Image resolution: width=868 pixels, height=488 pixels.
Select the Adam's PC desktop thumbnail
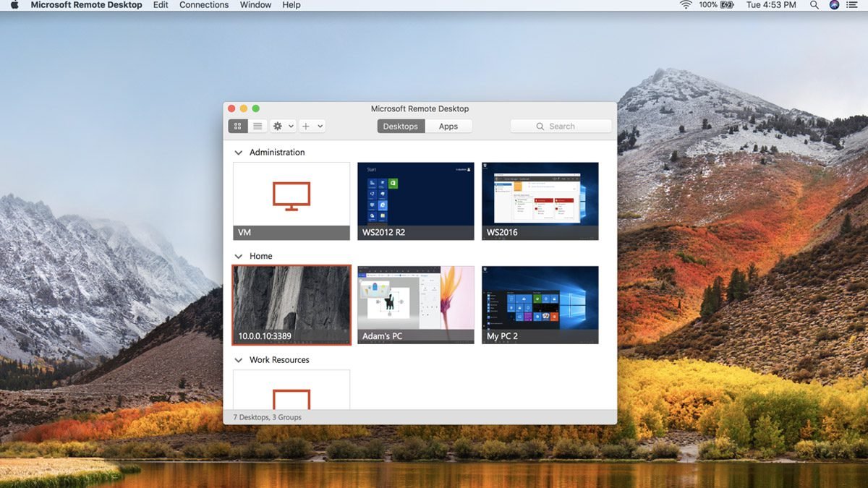[416, 304]
